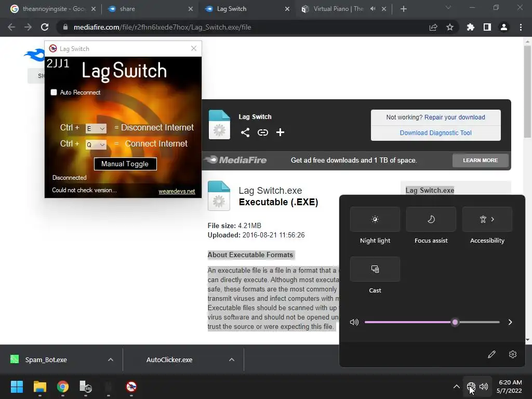Click the Disconnected status text
The width and height of the screenshot is (532, 399).
click(x=70, y=178)
